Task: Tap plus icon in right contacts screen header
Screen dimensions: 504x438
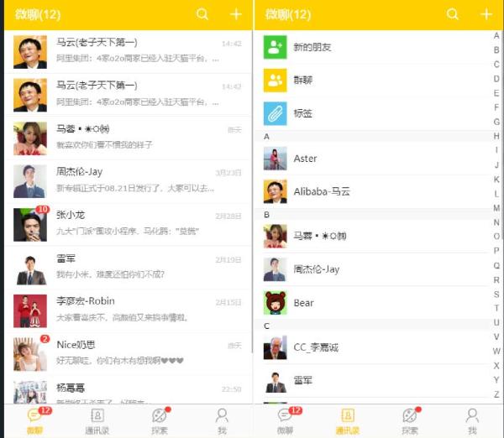Action: tap(486, 14)
